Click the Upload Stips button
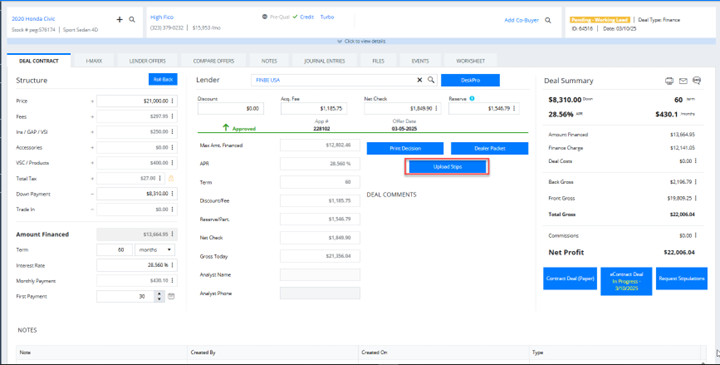The image size is (720, 365). coord(447,167)
